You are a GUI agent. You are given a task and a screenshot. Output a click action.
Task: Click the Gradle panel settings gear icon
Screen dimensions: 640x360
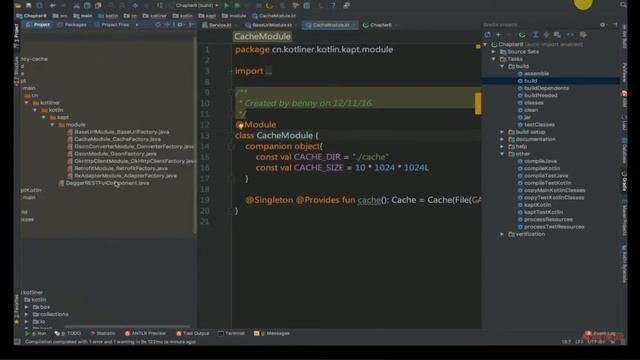[x=602, y=25]
